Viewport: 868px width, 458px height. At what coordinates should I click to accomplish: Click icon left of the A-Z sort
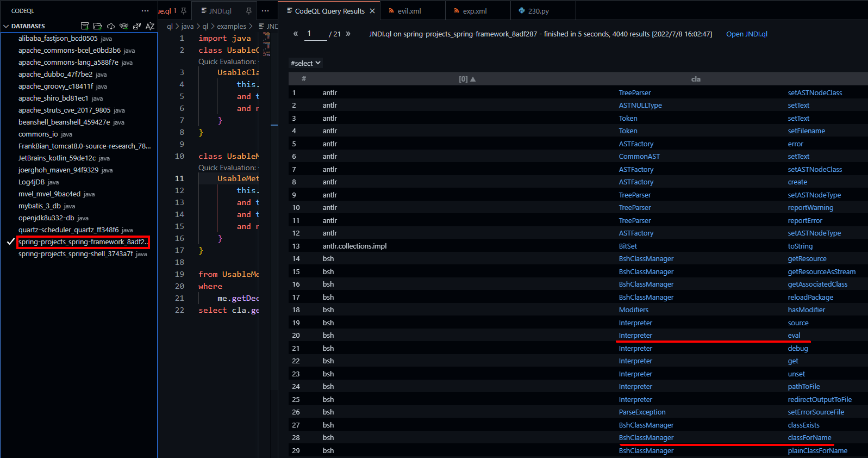[137, 26]
